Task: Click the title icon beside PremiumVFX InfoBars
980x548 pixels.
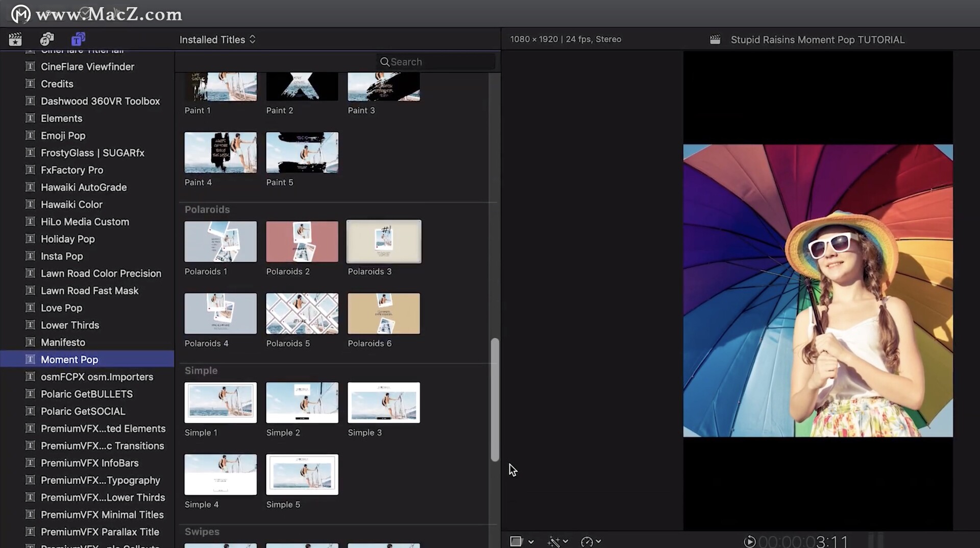Action: [30, 463]
